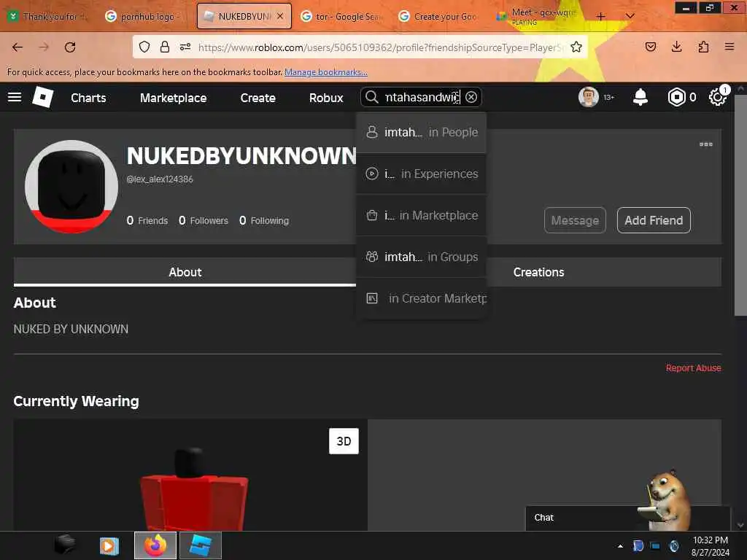View site security padlock info
Viewport: 747px width, 560px height.
[165, 47]
